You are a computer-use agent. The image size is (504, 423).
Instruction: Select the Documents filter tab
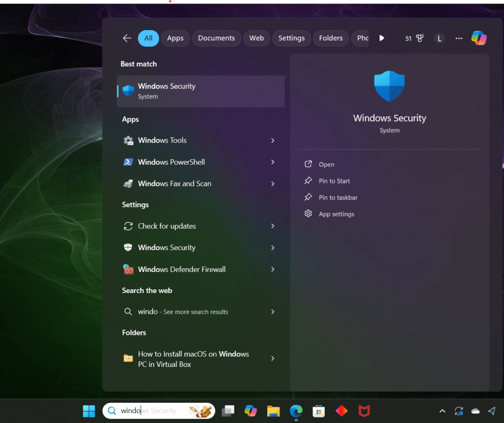[217, 38]
